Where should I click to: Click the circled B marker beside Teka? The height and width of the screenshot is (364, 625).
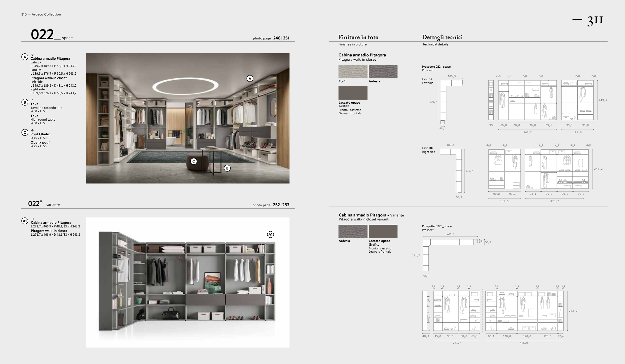point(24,102)
